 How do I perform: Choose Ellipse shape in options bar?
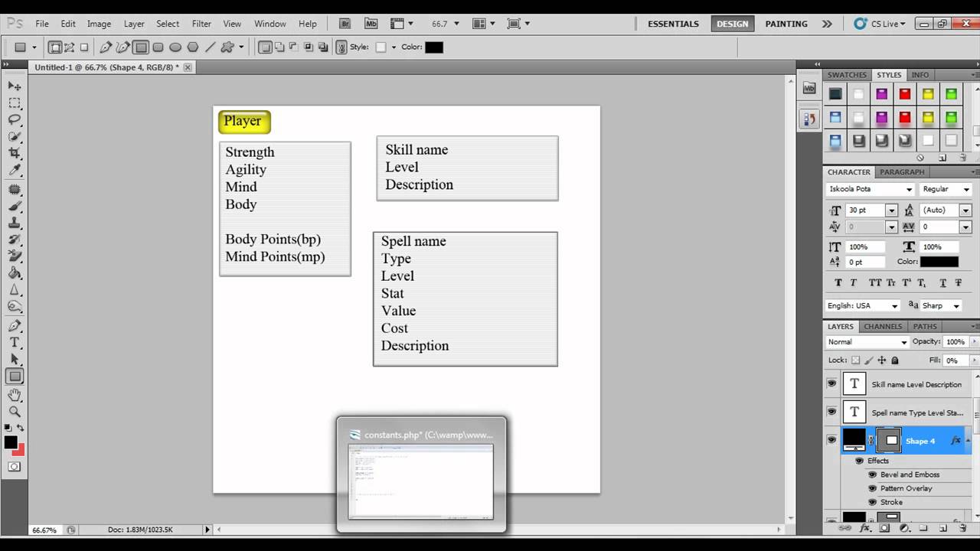click(175, 47)
